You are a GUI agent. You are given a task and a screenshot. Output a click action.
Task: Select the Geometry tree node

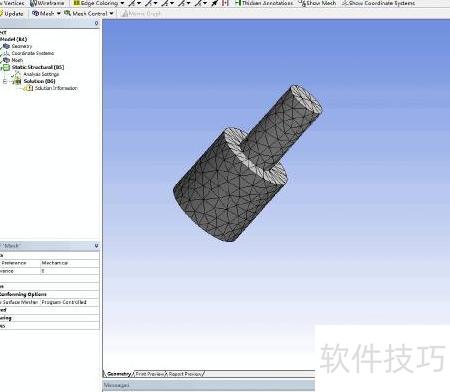[22, 46]
